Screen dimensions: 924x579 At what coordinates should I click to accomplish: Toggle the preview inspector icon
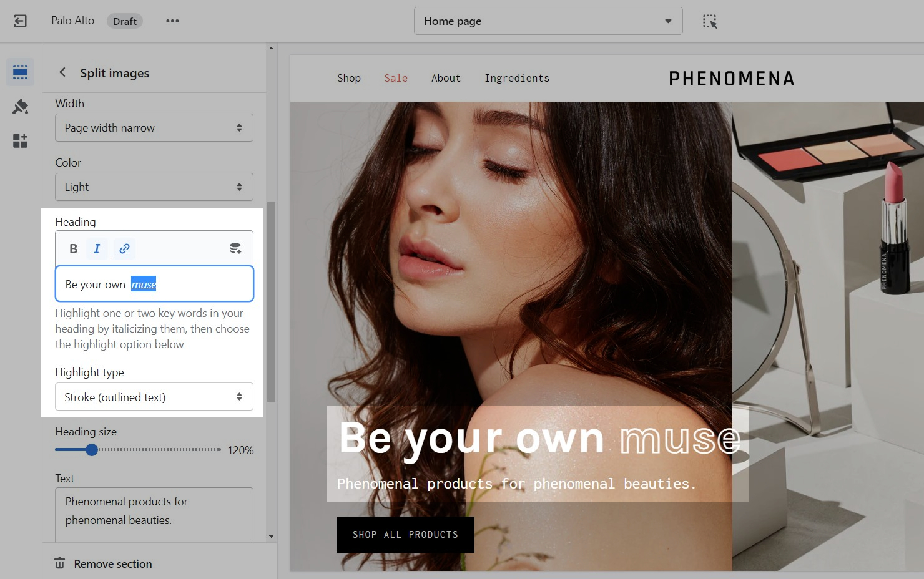[709, 21]
